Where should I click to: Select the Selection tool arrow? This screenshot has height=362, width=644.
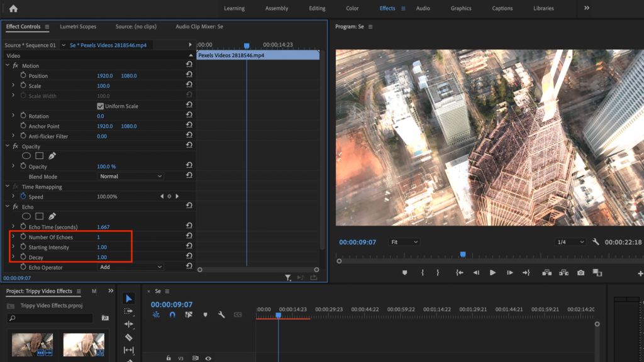pos(128,299)
